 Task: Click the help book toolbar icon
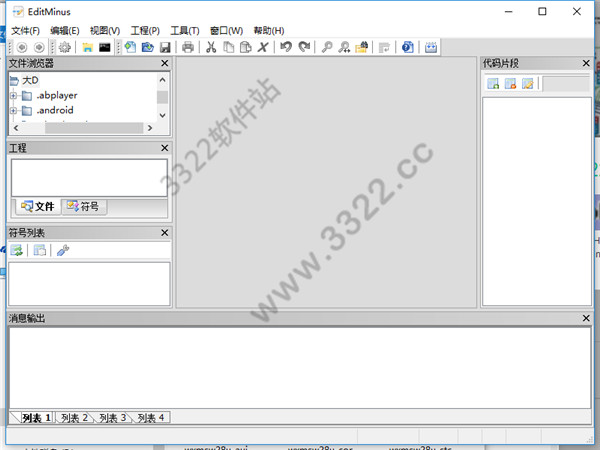tap(408, 47)
